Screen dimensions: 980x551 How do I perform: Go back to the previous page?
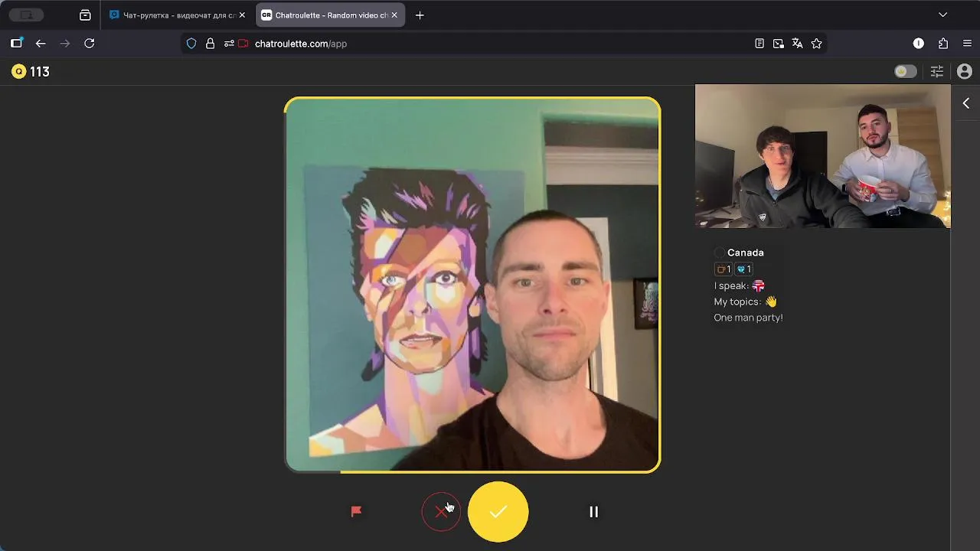pyautogui.click(x=41, y=44)
